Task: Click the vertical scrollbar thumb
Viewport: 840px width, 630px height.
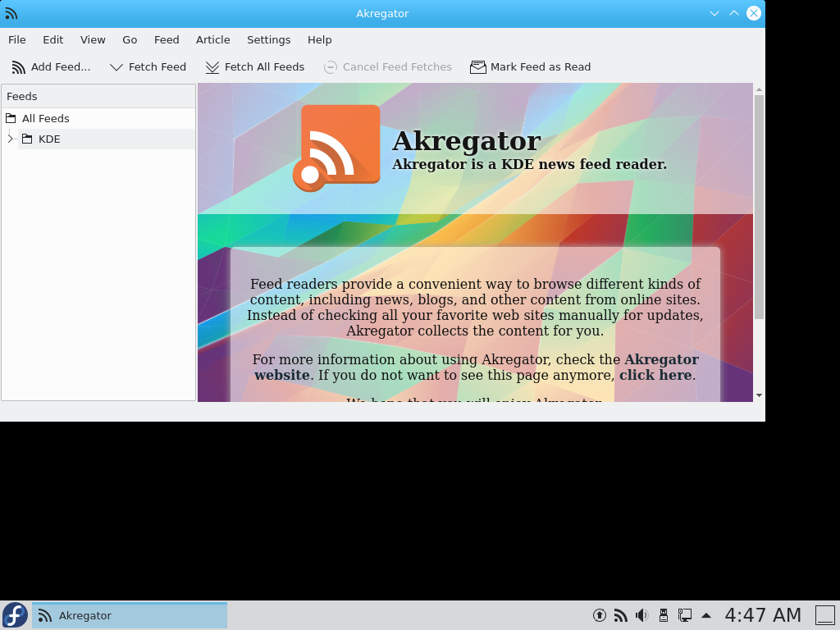Action: point(759,207)
